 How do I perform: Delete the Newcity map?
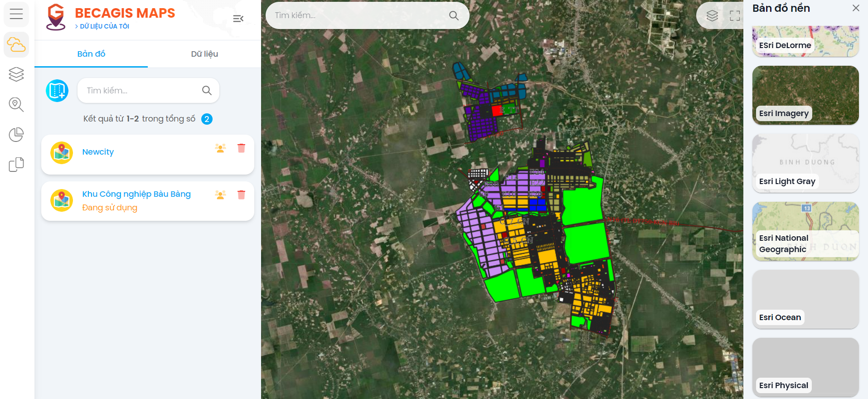241,148
